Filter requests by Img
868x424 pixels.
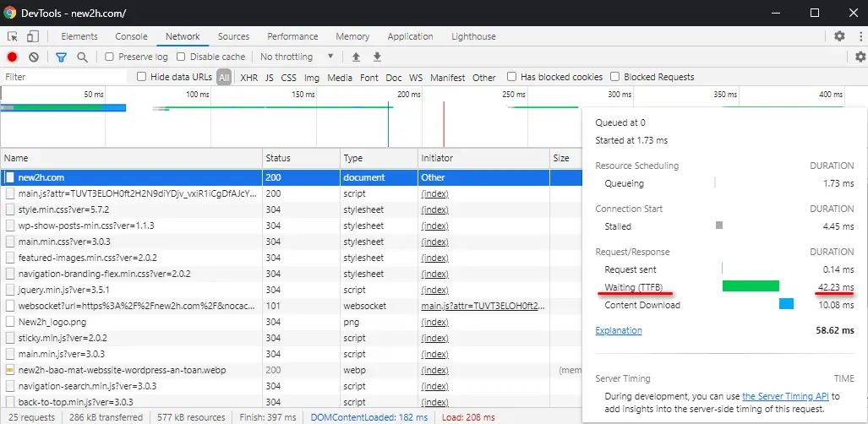(312, 78)
